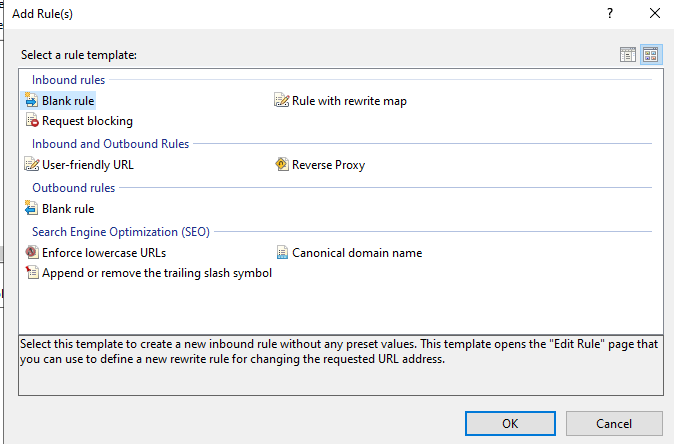The height and width of the screenshot is (444, 674).
Task: Select the Request blocking template icon
Action: click(32, 120)
